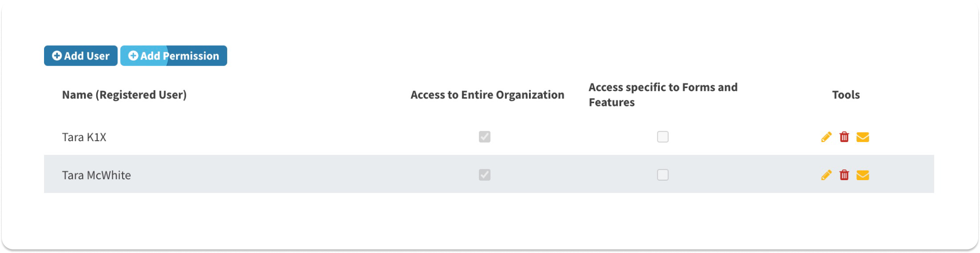Select the Tara McWhite name entry
Screen dimensions: 980x253
click(96, 176)
